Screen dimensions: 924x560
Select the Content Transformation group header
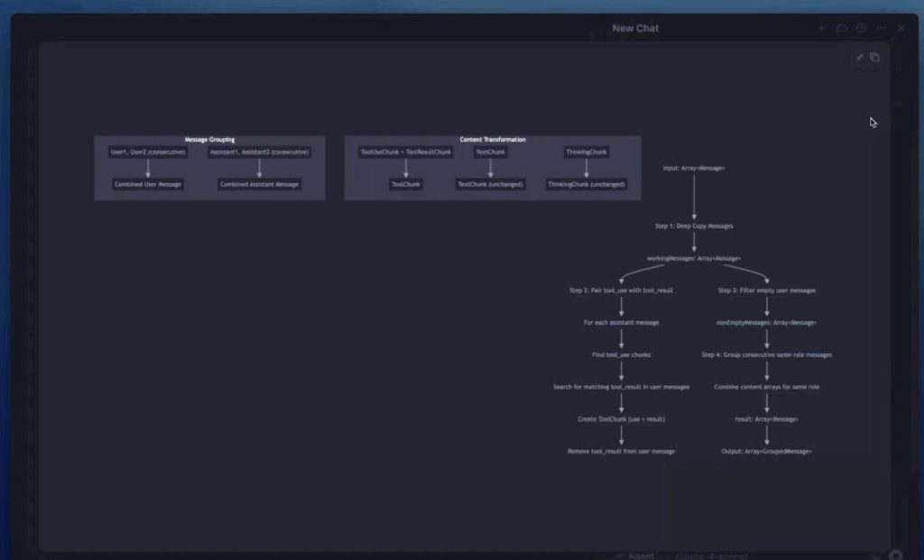pos(493,140)
